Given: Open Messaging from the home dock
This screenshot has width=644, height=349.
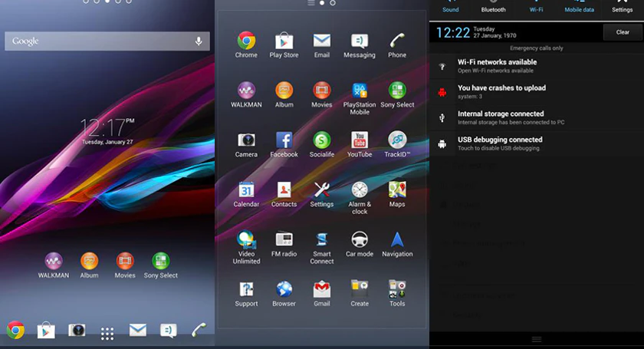Looking at the screenshot, I should coord(169,330).
